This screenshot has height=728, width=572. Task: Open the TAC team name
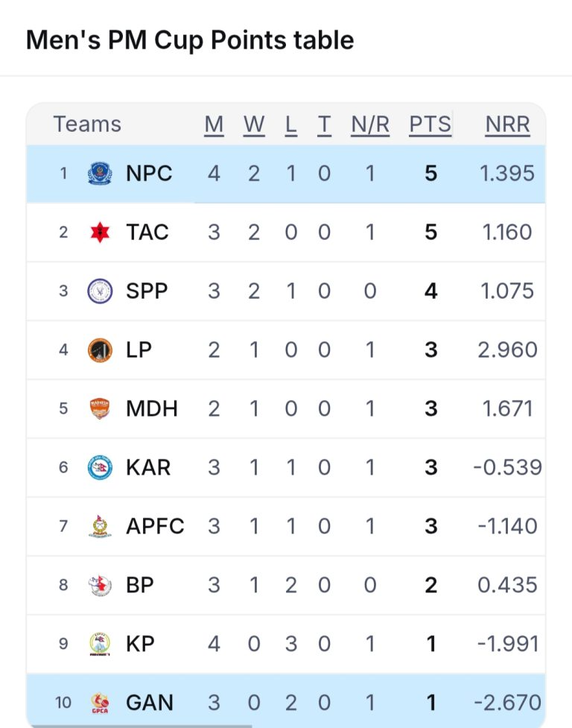point(147,232)
